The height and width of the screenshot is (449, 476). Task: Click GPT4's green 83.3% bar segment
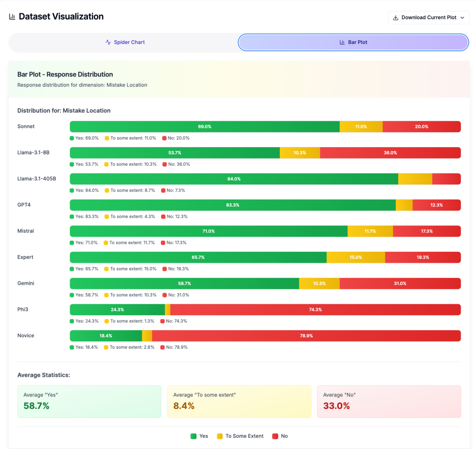click(233, 205)
